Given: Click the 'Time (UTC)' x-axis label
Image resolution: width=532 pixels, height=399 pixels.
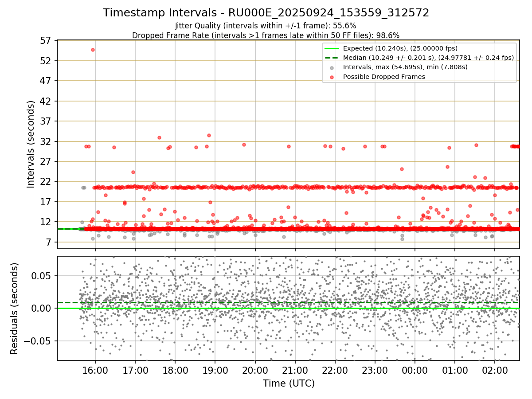Looking at the screenshot, I should coord(289,383).
